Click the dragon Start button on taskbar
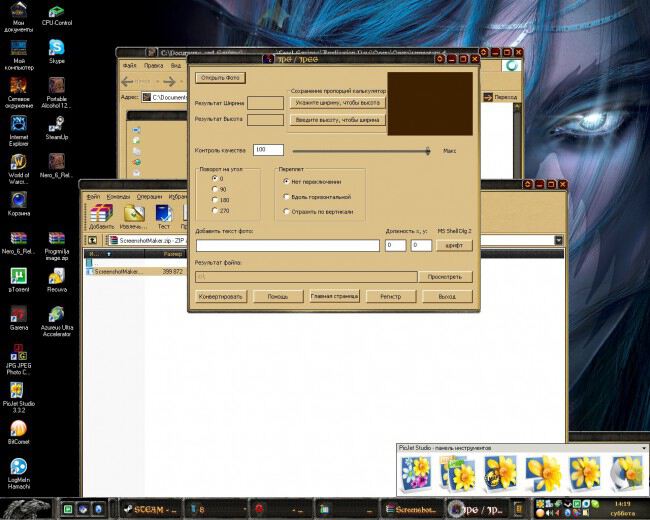Screen dimensions: 650x520 tap(27, 508)
